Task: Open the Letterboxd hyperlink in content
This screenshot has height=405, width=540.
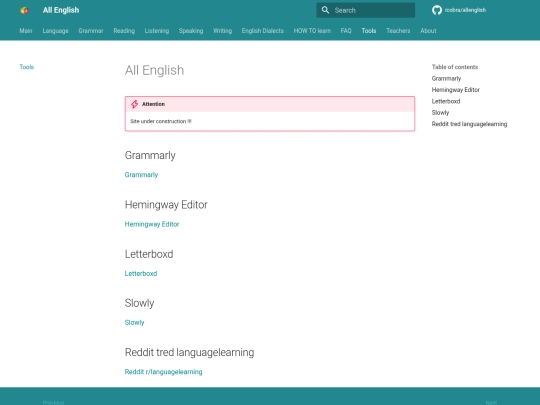Action: pos(141,273)
